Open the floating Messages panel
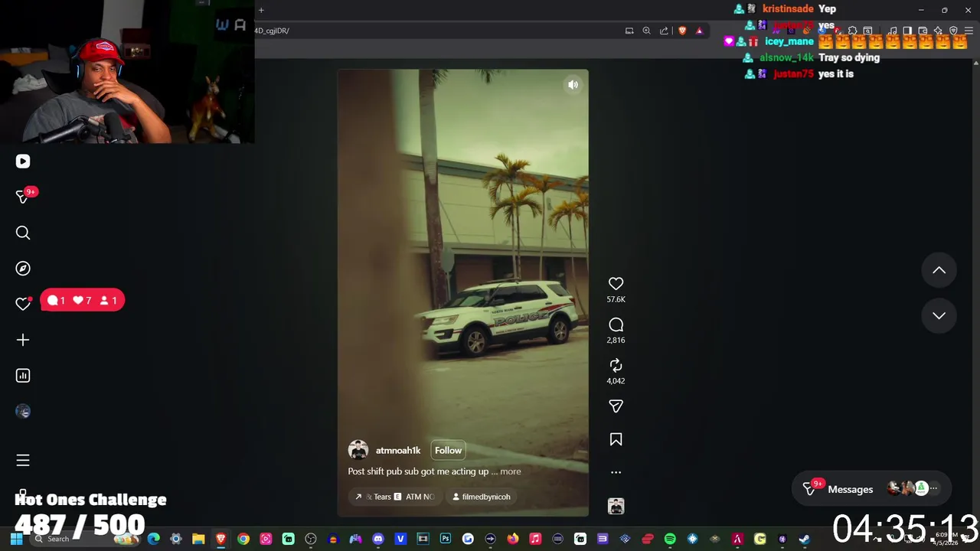980x551 pixels. click(871, 489)
